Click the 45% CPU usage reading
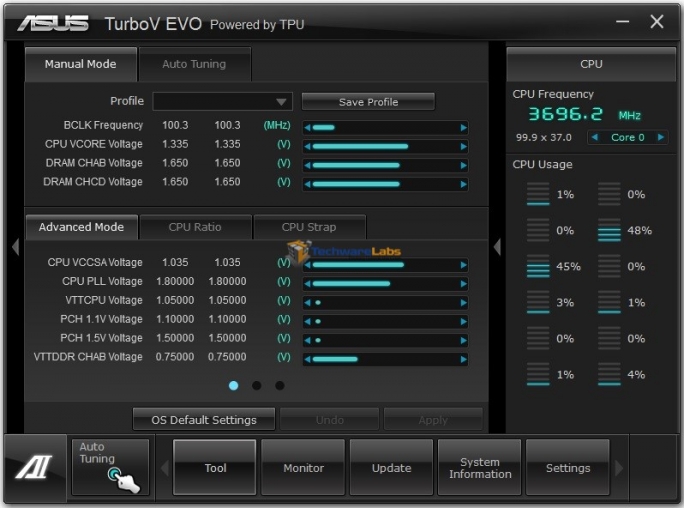The height and width of the screenshot is (508, 684). pyautogui.click(x=568, y=266)
